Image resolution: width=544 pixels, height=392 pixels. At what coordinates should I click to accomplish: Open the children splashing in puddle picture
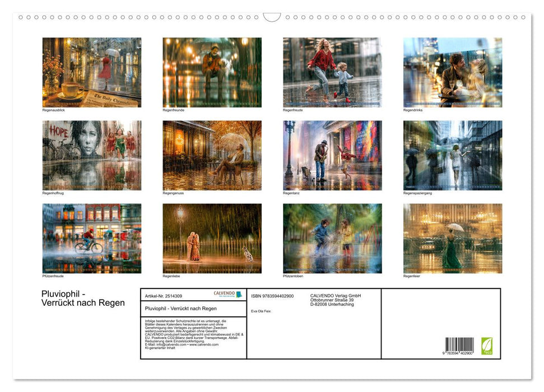pos(332,239)
